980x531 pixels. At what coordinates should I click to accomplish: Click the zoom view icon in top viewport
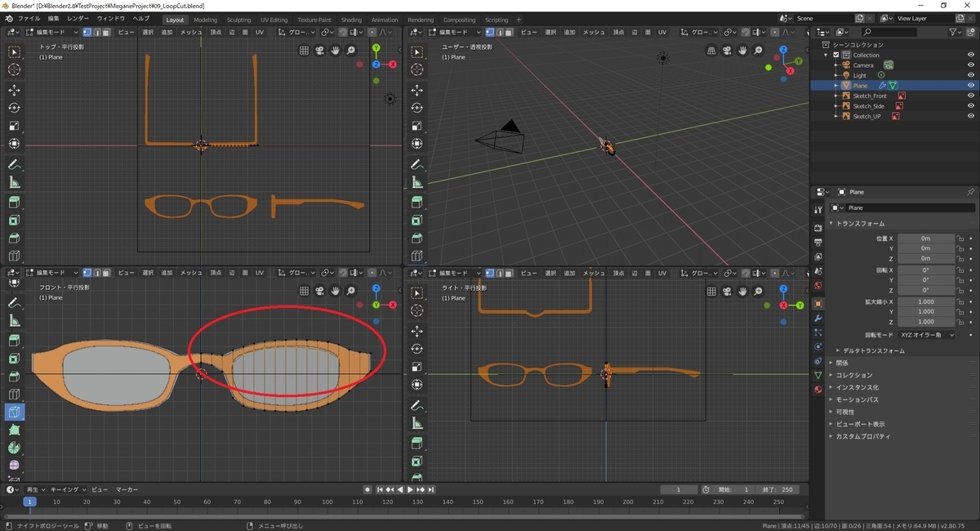(351, 51)
